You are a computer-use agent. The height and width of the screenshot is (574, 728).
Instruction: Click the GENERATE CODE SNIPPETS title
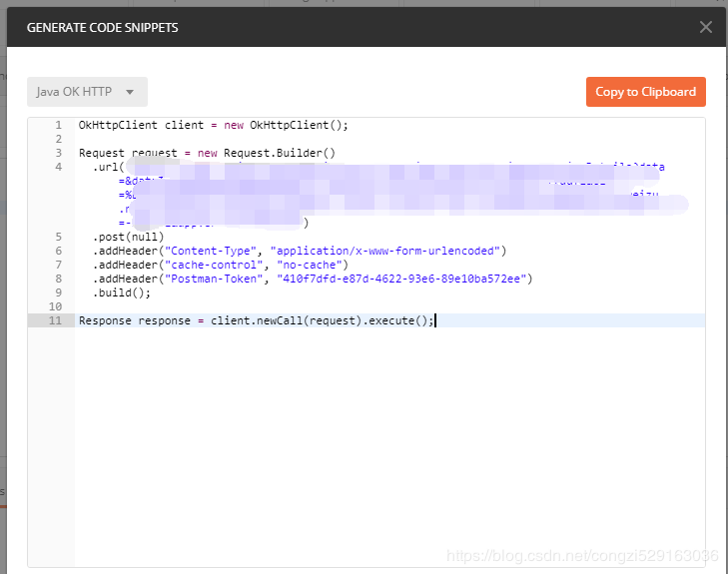click(x=102, y=28)
